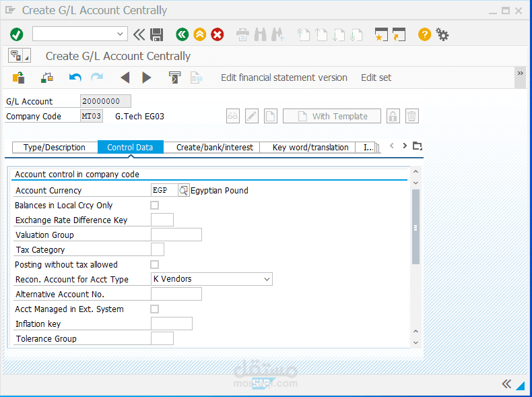Click the Print icon in toolbar
532x397 pixels.
click(242, 34)
